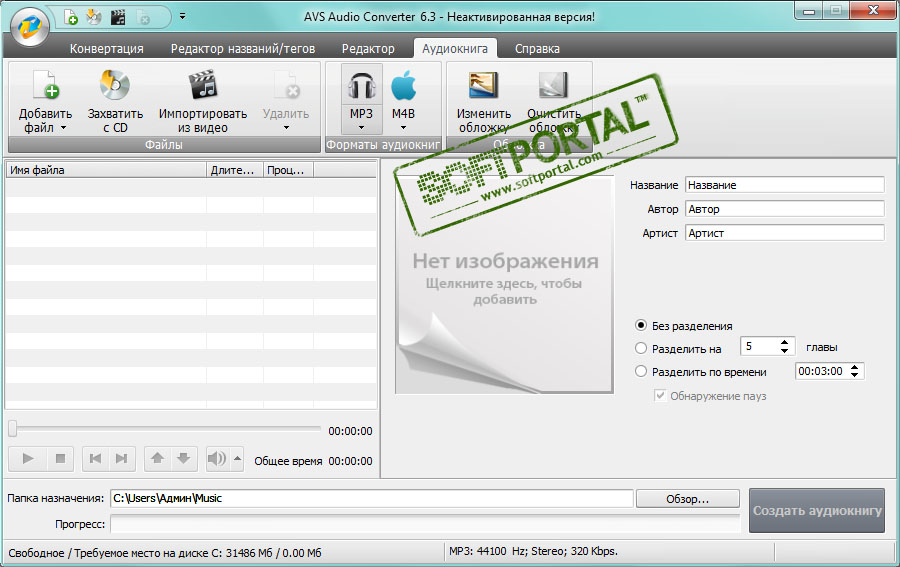Viewport: 900px width, 567px height.
Task: Click the Имя файла column header
Action: point(106,170)
